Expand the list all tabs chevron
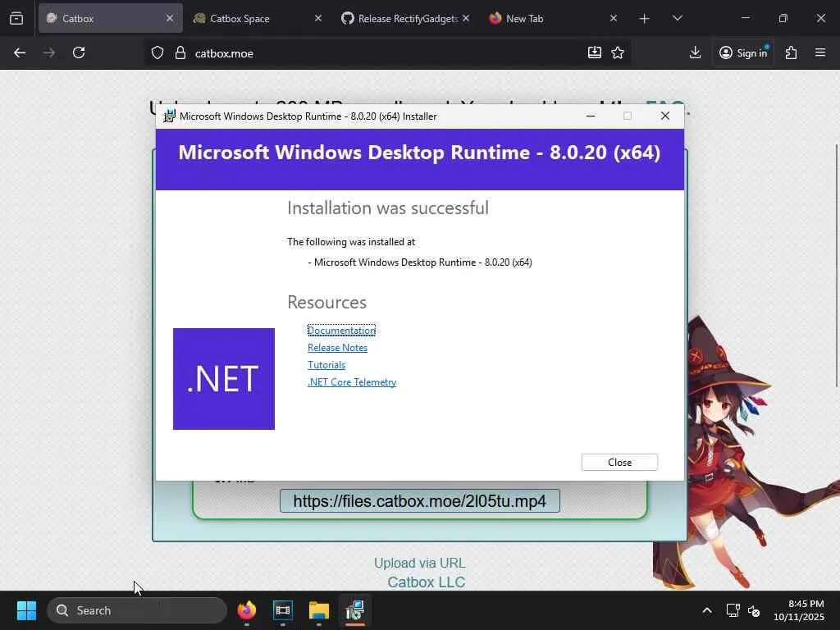The height and width of the screenshot is (630, 840). pos(677,19)
